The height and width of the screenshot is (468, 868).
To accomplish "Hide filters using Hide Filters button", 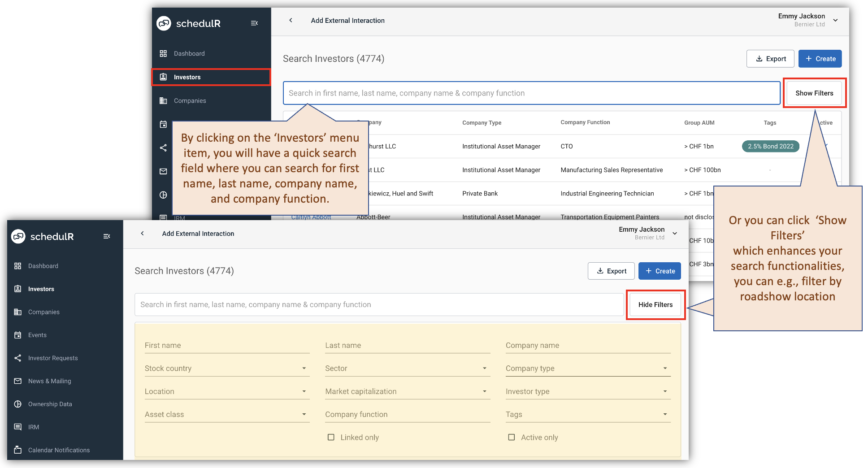I will (x=655, y=304).
